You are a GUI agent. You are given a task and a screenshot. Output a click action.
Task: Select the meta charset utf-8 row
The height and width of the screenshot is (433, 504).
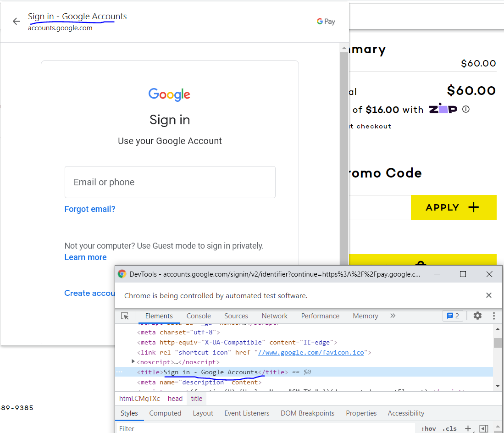[304, 333]
